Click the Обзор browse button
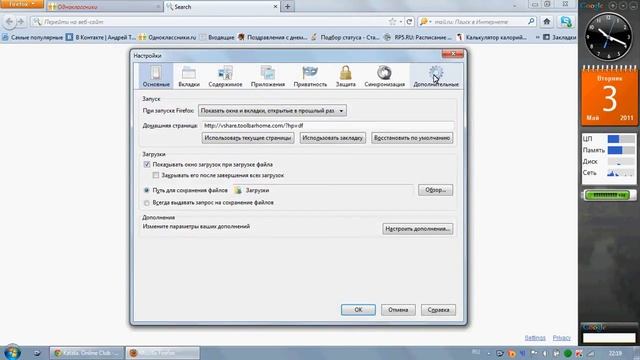 tap(435, 190)
